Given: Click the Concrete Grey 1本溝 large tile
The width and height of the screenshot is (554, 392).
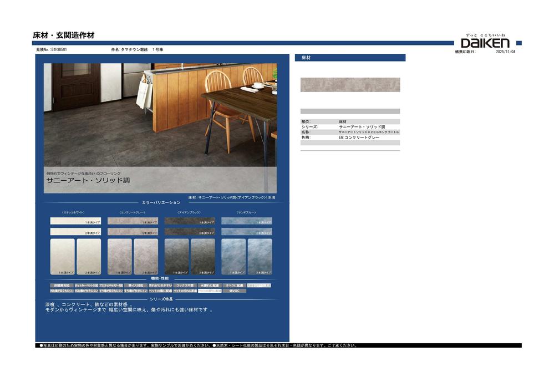Looking at the screenshot, I should 119,257.
